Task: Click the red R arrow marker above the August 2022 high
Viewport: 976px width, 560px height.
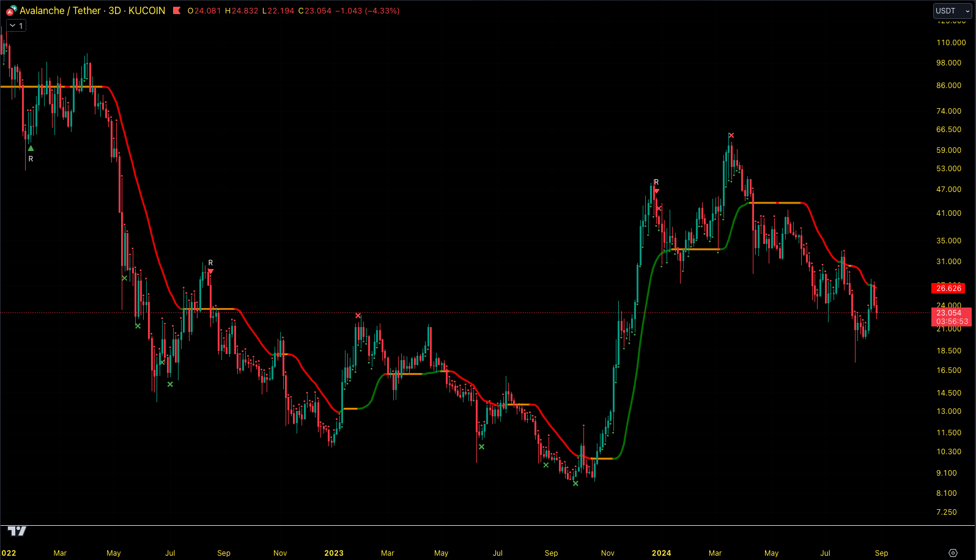Action: [x=210, y=271]
